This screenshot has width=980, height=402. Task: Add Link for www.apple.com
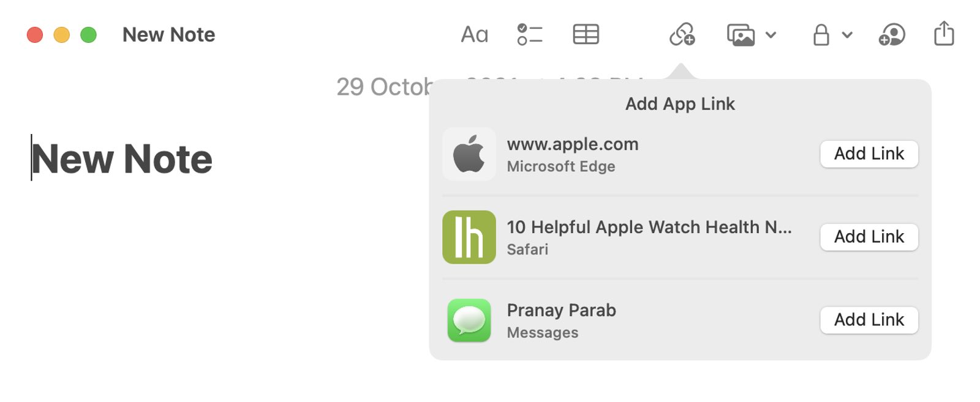(869, 154)
